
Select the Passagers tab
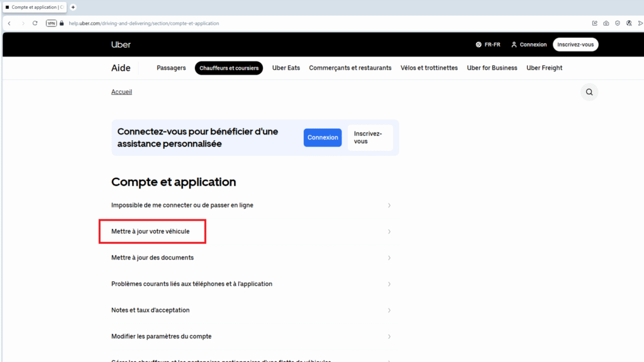[x=171, y=68]
